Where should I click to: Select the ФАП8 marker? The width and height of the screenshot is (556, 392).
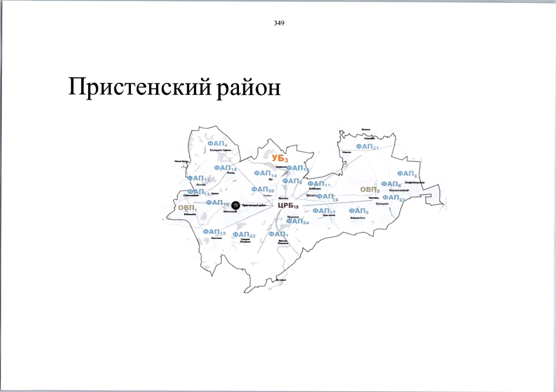point(407,174)
